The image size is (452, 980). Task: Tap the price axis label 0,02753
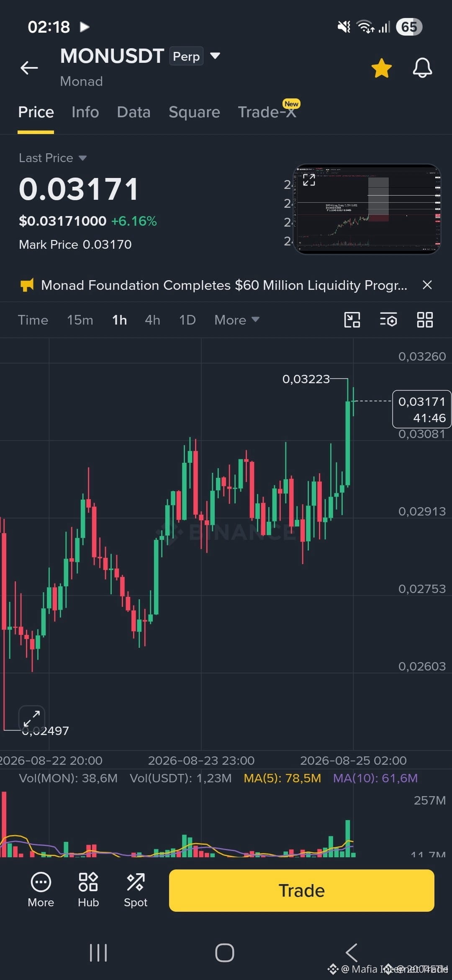pyautogui.click(x=422, y=589)
